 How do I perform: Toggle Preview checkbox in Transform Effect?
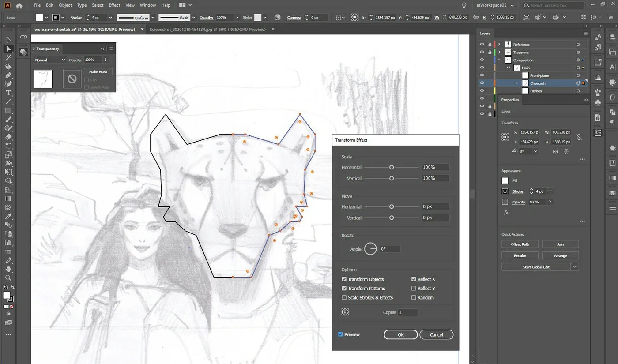(x=340, y=334)
